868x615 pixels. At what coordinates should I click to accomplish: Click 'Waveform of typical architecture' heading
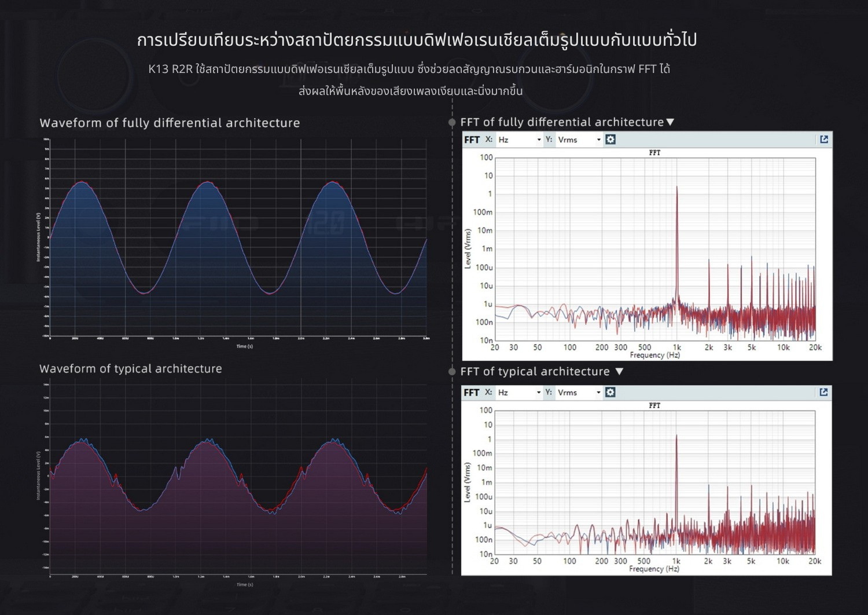pos(131,369)
